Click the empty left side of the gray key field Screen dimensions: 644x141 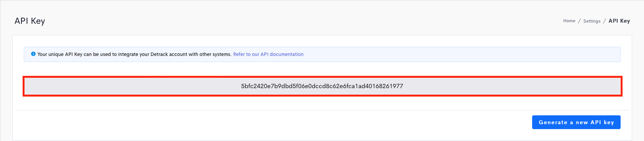(130, 86)
